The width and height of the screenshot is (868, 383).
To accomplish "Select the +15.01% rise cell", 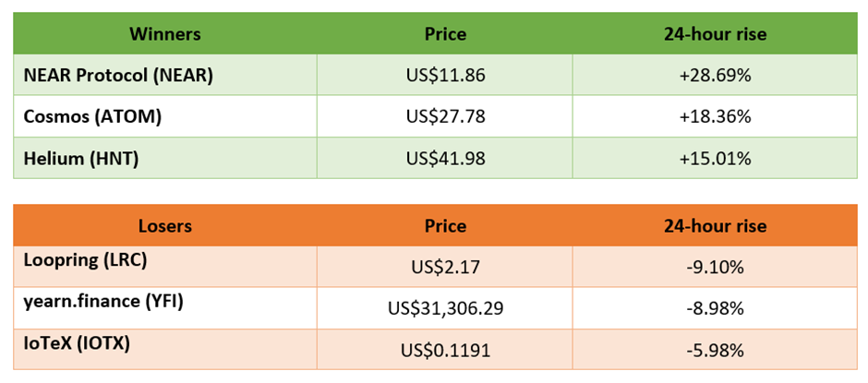I will point(716,159).
